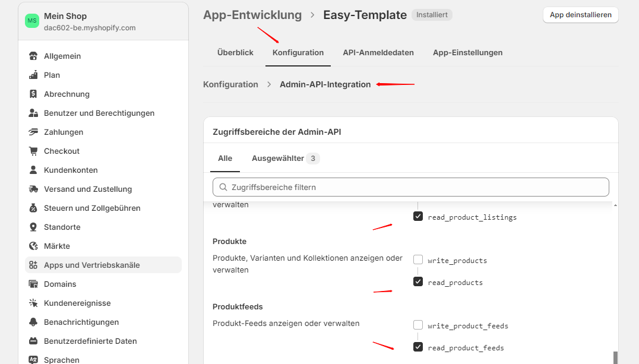This screenshot has height=364, width=639.
Task: Click the Abrechnung billing icon
Action: [x=33, y=94]
